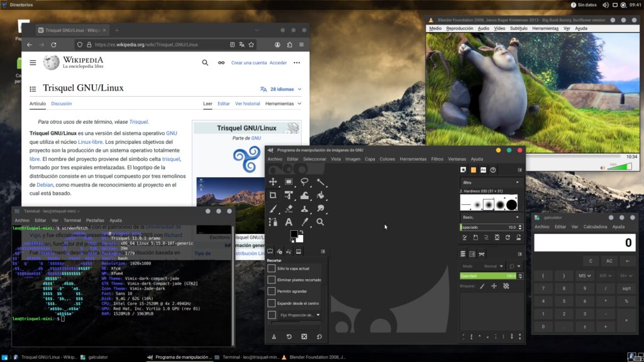Select the Fuzzy Select magic wand tool
The height and width of the screenshot is (362, 644).
320,182
